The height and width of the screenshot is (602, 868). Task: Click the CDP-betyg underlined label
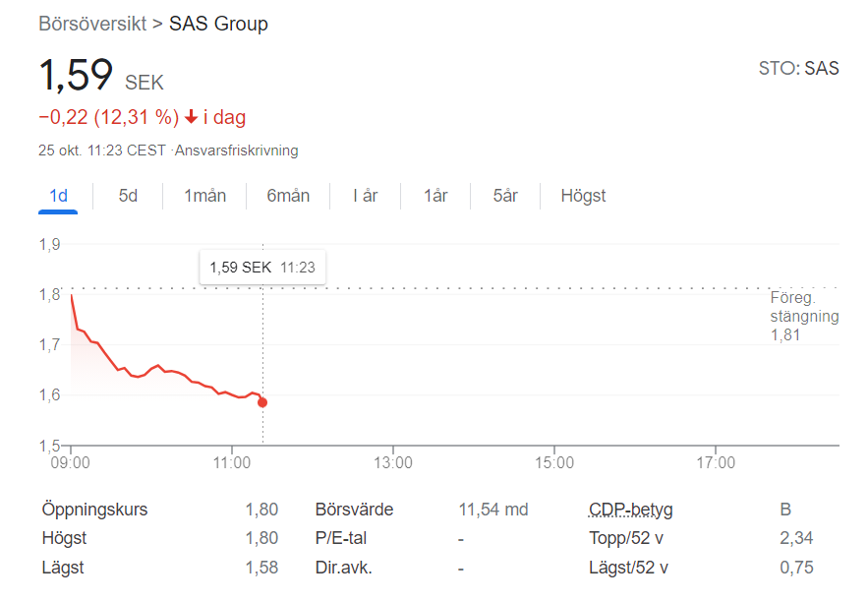tap(630, 510)
